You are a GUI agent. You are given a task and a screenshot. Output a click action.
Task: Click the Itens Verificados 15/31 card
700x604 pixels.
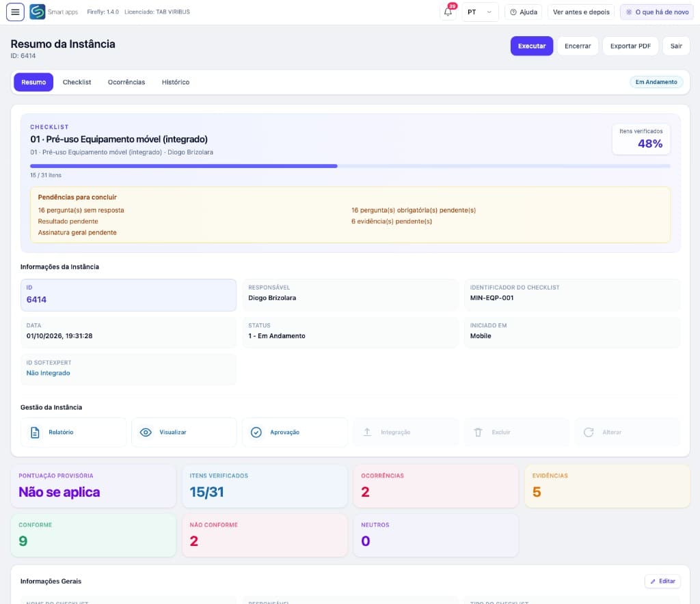click(265, 486)
